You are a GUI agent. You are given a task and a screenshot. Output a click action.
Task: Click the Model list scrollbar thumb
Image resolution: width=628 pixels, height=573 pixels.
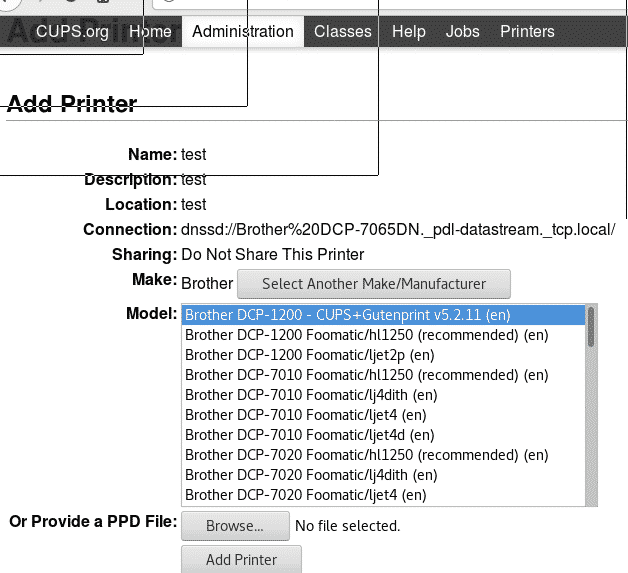(x=591, y=327)
